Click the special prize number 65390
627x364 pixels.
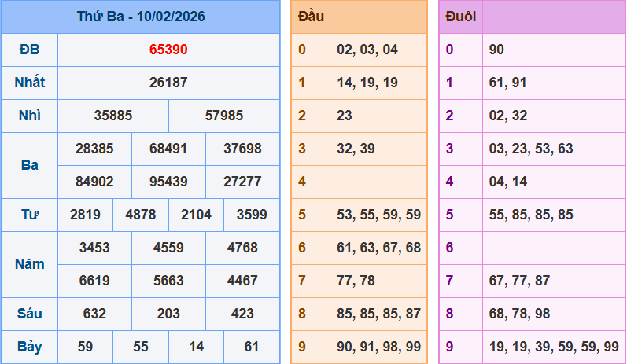tap(168, 50)
